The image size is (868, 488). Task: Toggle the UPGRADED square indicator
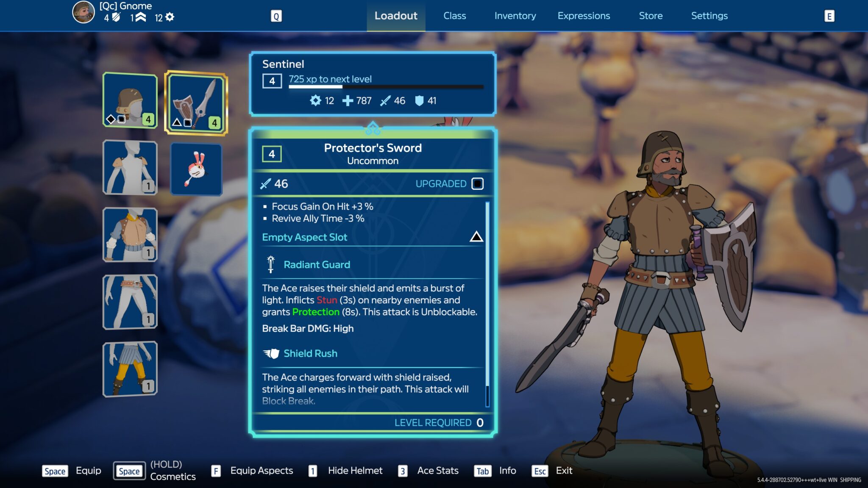coord(477,184)
